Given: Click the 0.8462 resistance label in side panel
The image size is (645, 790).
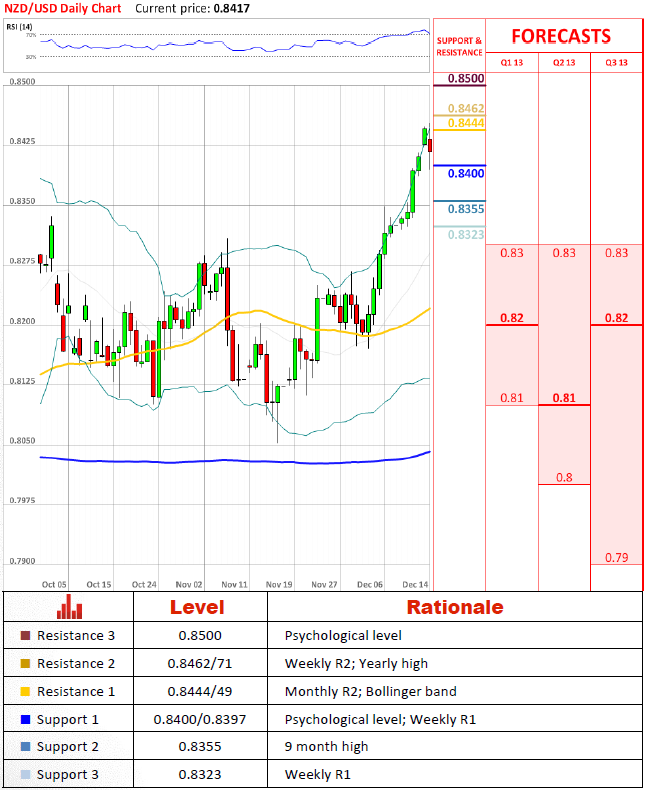Looking at the screenshot, I should (x=466, y=108).
